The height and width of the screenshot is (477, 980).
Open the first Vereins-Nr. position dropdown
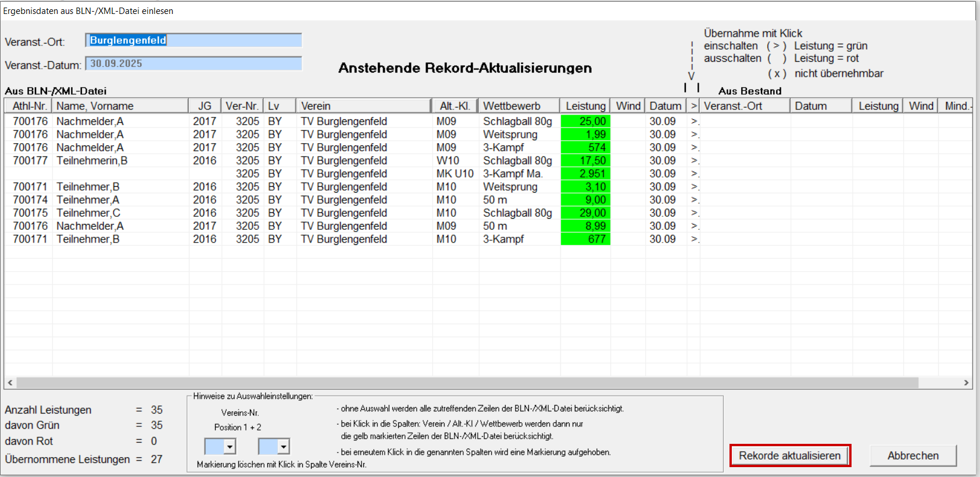230,447
